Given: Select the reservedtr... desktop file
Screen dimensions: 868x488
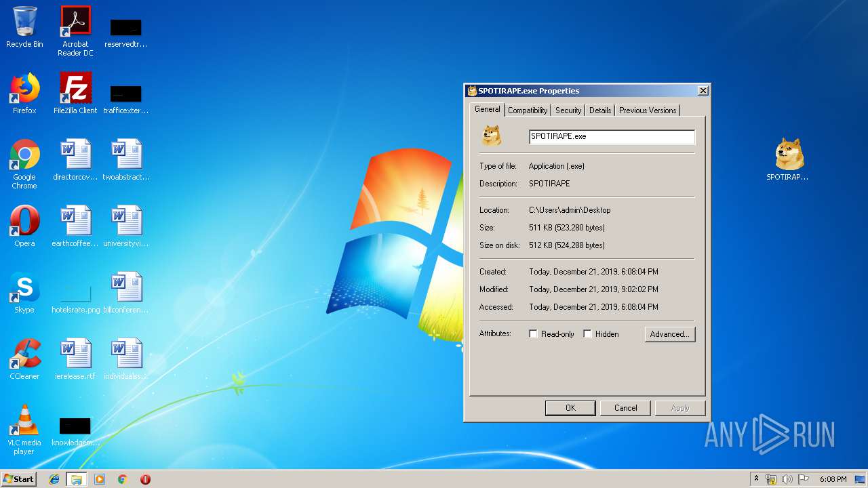Looking at the screenshot, I should click(125, 32).
